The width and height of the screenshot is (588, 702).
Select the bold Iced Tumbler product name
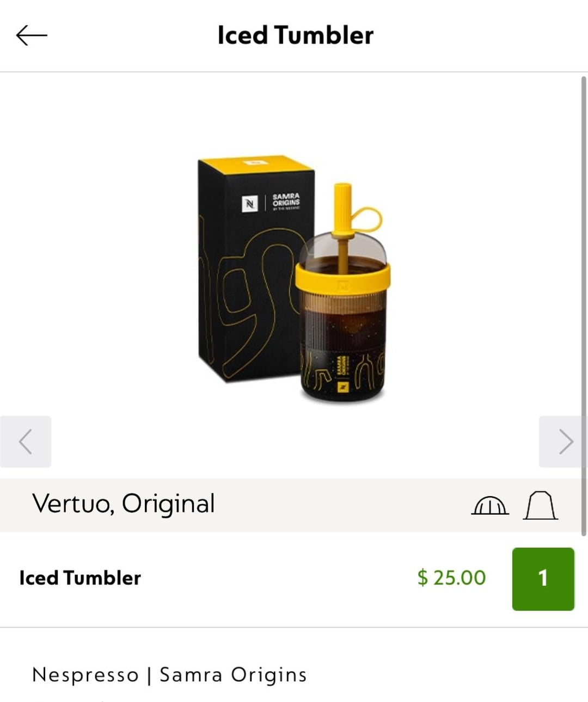click(80, 578)
